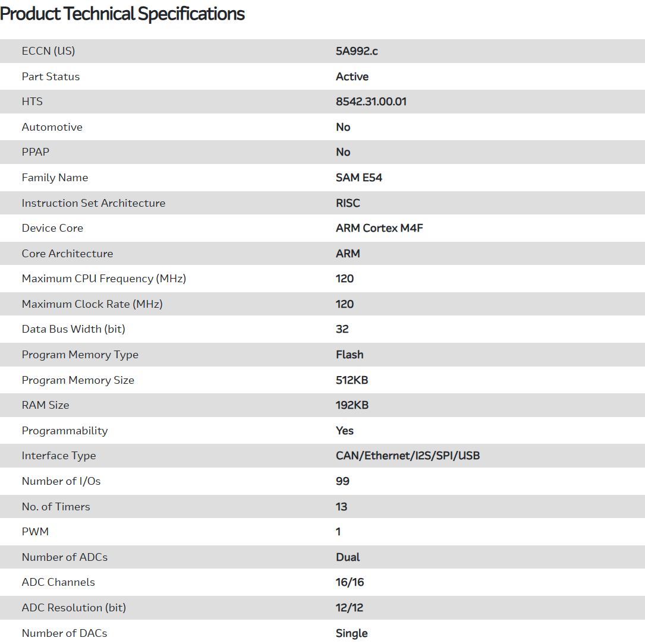Click the 512KB program memory size
This screenshot has width=645, height=644.
352,380
